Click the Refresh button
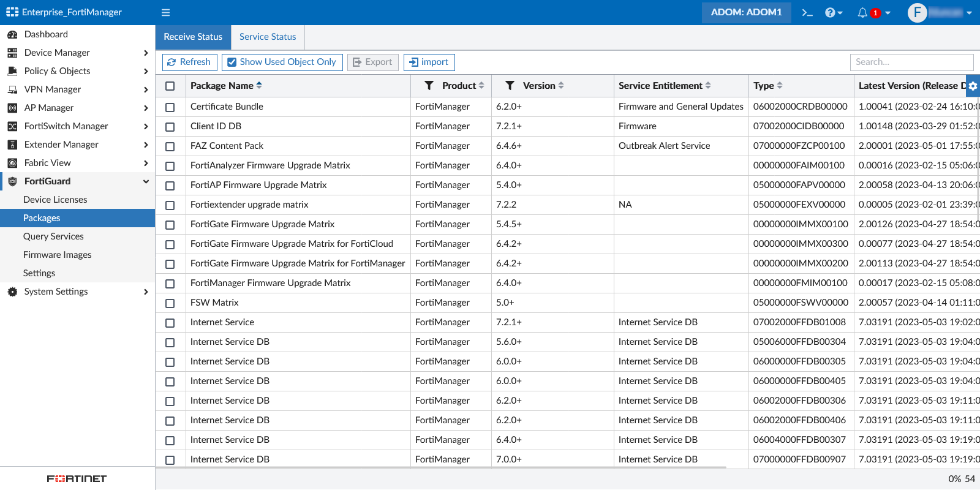Screen dimensions: 980x490 click(189, 62)
